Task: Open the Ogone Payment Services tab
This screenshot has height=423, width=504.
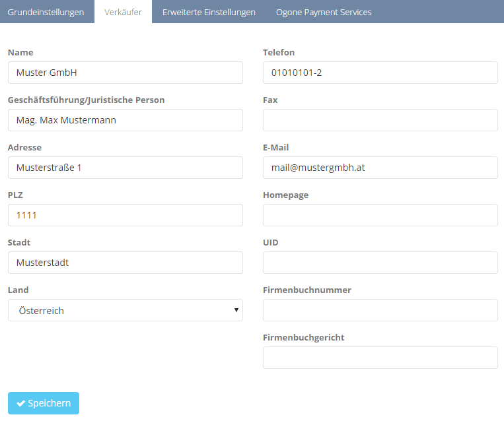Action: click(324, 12)
